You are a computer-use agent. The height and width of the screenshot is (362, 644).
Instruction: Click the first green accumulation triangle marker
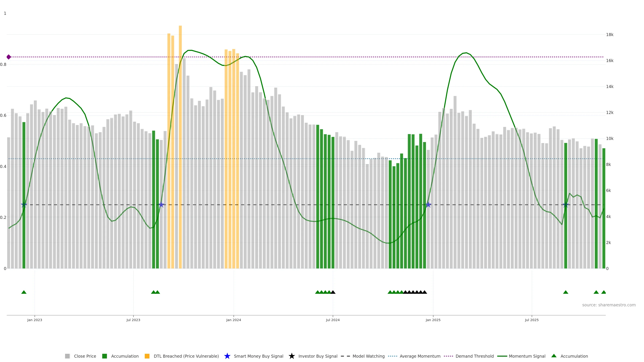click(24, 292)
